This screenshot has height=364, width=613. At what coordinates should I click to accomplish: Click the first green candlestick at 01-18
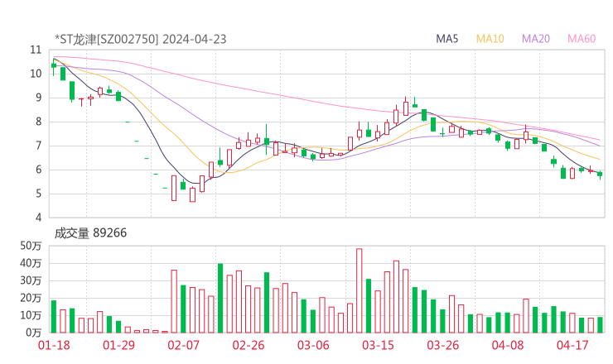[x=54, y=65]
